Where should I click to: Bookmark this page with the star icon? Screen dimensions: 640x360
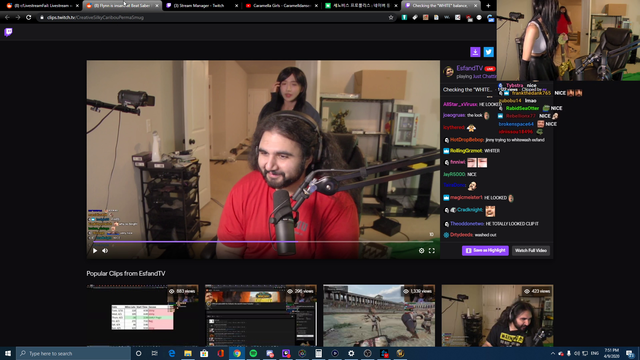(x=391, y=18)
